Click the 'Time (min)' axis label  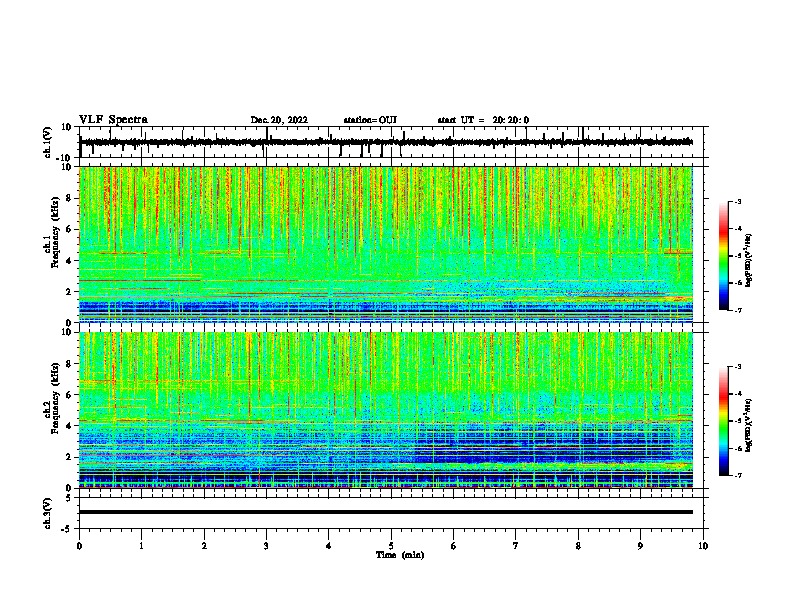(400, 555)
